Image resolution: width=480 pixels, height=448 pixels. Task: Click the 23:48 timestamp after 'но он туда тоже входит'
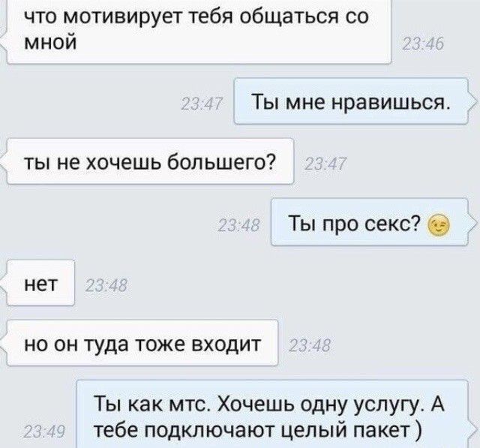tap(310, 346)
